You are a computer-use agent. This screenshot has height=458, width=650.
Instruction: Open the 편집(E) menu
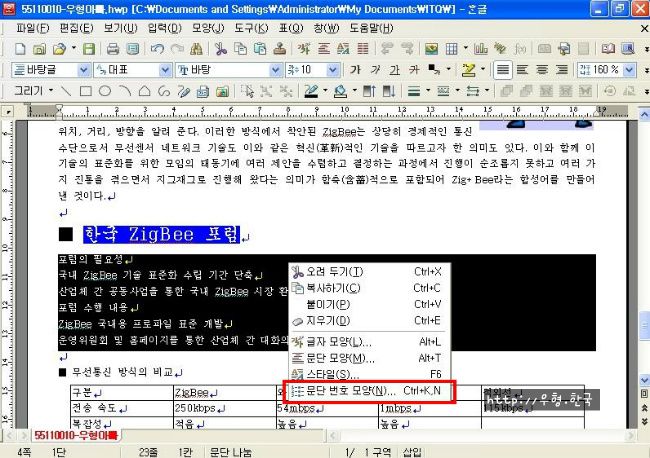pyautogui.click(x=76, y=28)
